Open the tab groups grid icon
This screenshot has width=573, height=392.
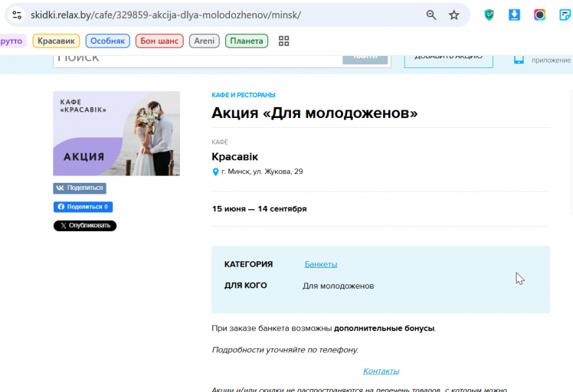click(283, 41)
